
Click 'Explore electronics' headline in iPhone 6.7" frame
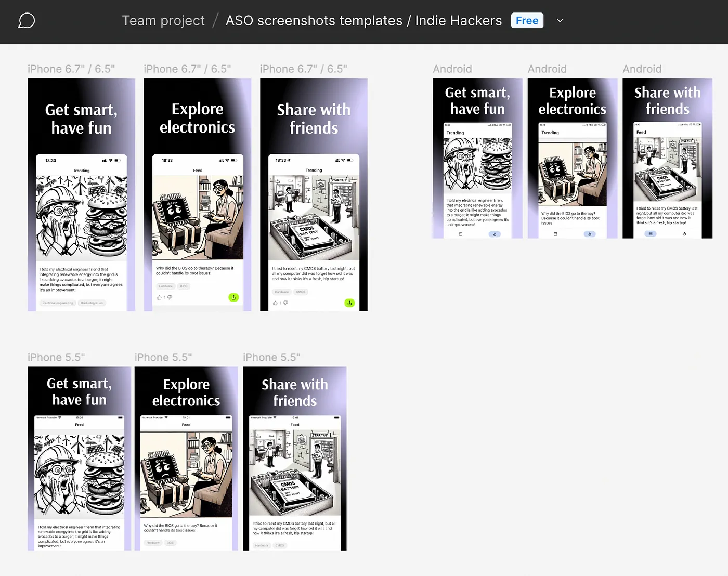tap(197, 118)
